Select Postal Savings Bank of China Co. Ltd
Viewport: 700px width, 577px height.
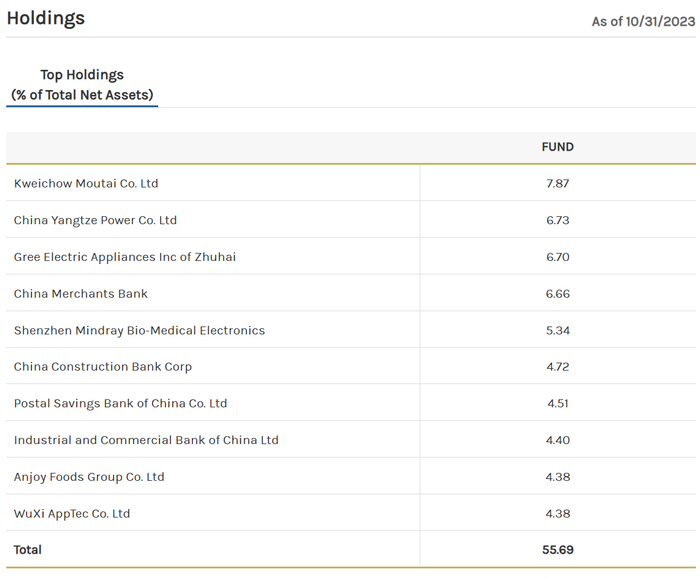[x=120, y=404]
